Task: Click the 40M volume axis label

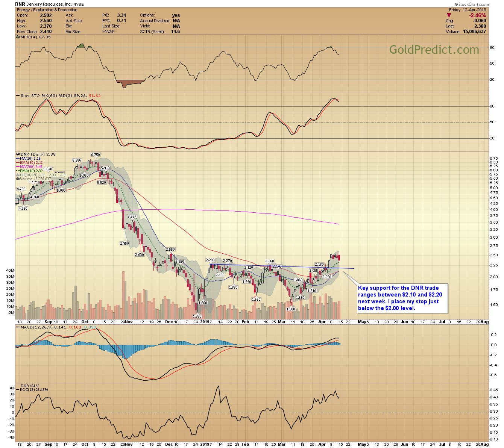Action: click(x=10, y=271)
